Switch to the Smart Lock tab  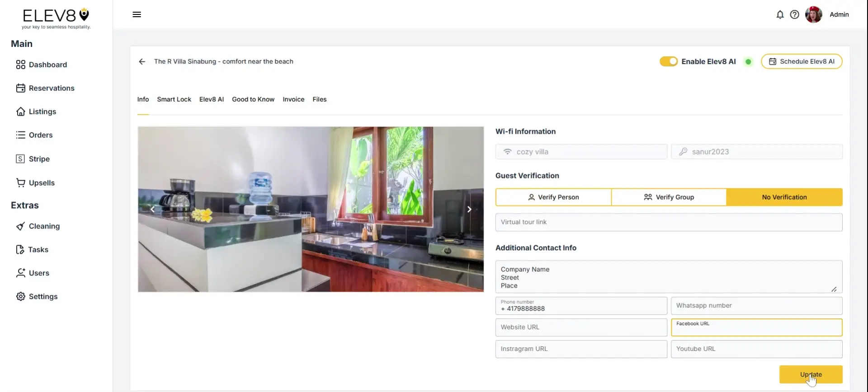point(174,99)
